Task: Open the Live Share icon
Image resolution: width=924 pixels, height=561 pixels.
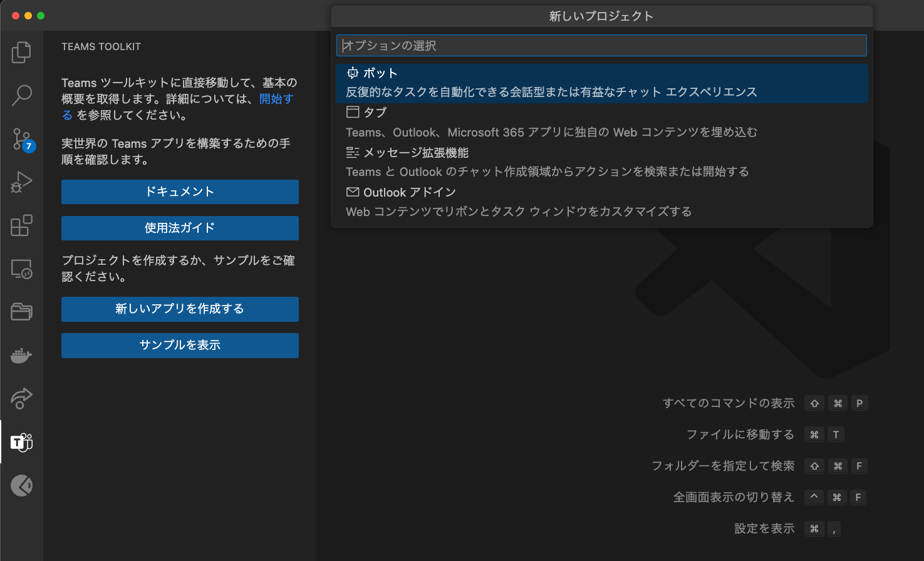Action: pos(21,398)
